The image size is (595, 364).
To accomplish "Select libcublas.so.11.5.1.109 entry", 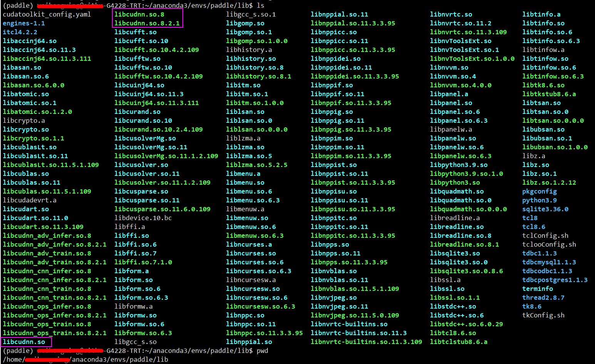I will pos(47,191).
